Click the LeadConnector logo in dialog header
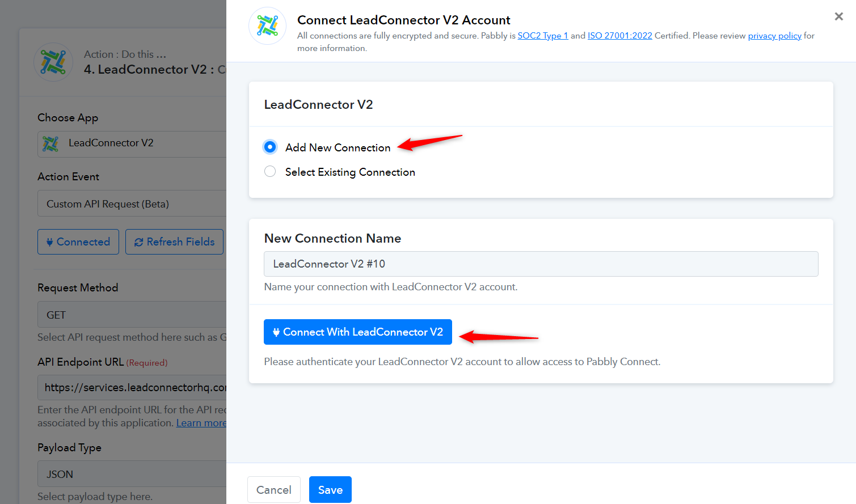The height and width of the screenshot is (504, 856). [268, 26]
